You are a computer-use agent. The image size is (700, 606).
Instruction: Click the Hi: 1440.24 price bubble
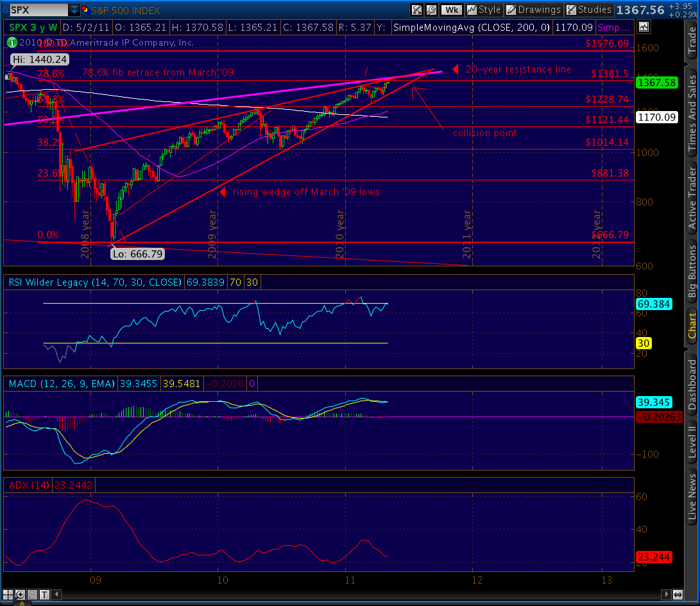point(40,60)
